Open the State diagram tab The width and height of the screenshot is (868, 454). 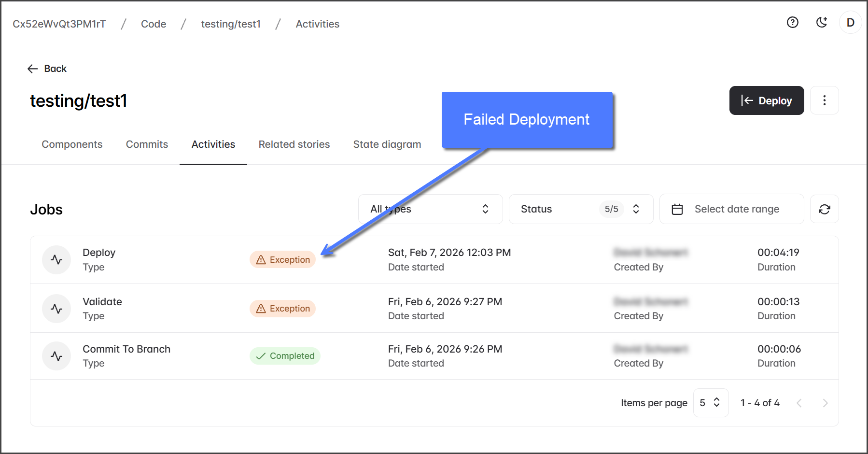click(387, 144)
